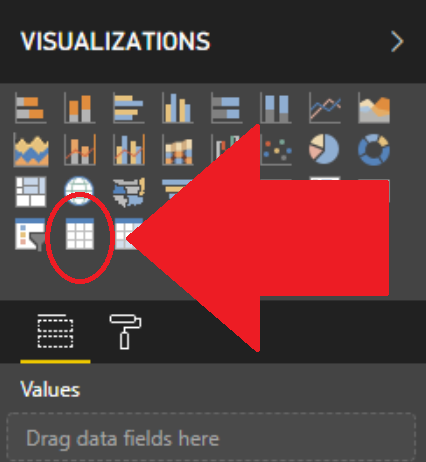Switch to the Fields well tab
Screen dimensions: 426x462
pyautogui.click(x=55, y=331)
